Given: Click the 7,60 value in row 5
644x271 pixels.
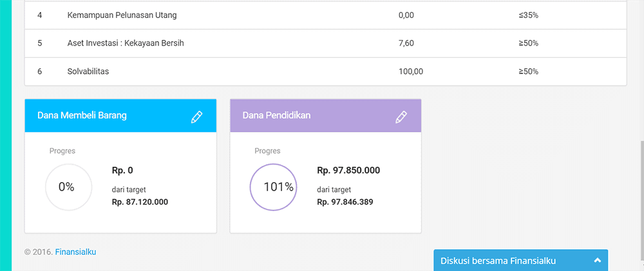Looking at the screenshot, I should (x=406, y=43).
